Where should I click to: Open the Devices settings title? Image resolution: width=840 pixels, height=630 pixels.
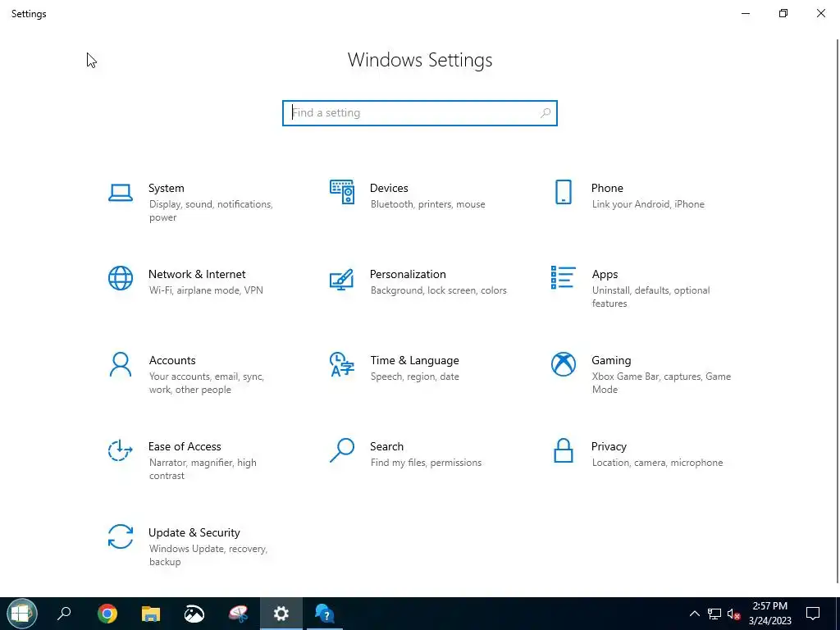[x=389, y=188]
